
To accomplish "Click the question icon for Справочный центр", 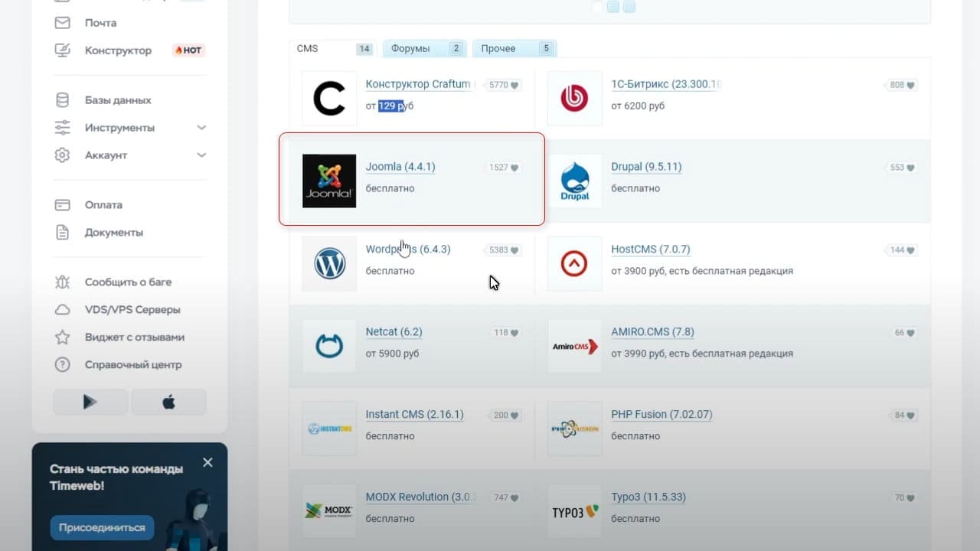I will (63, 365).
